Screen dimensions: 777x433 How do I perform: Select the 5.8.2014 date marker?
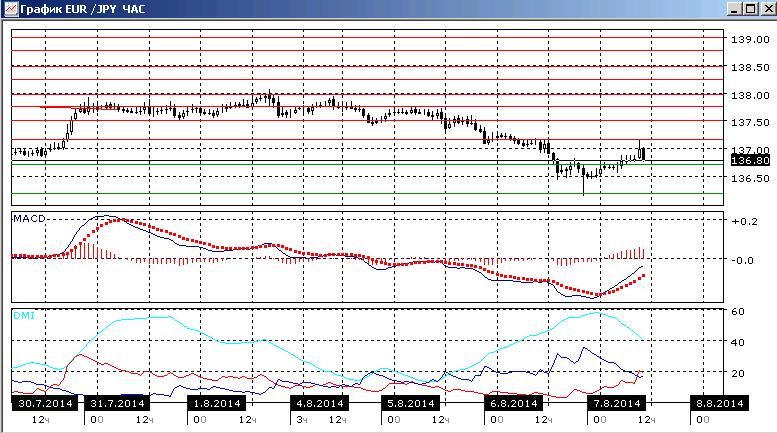(x=411, y=403)
